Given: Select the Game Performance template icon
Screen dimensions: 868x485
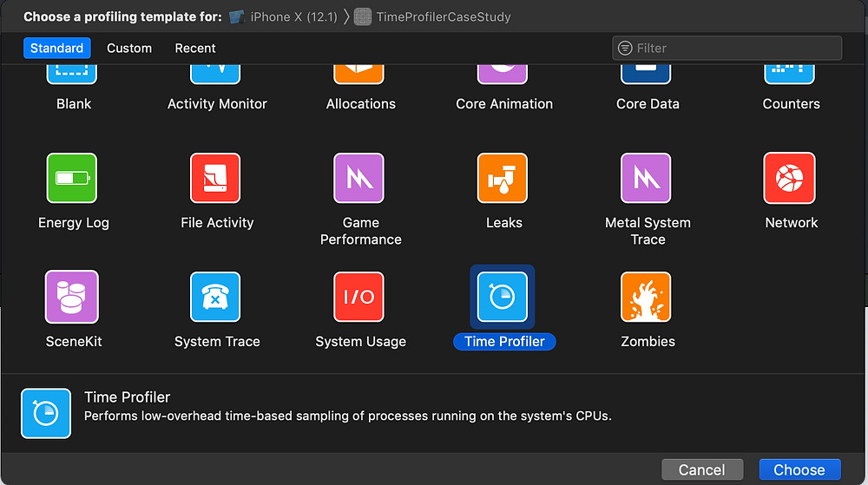Looking at the screenshot, I should 358,178.
